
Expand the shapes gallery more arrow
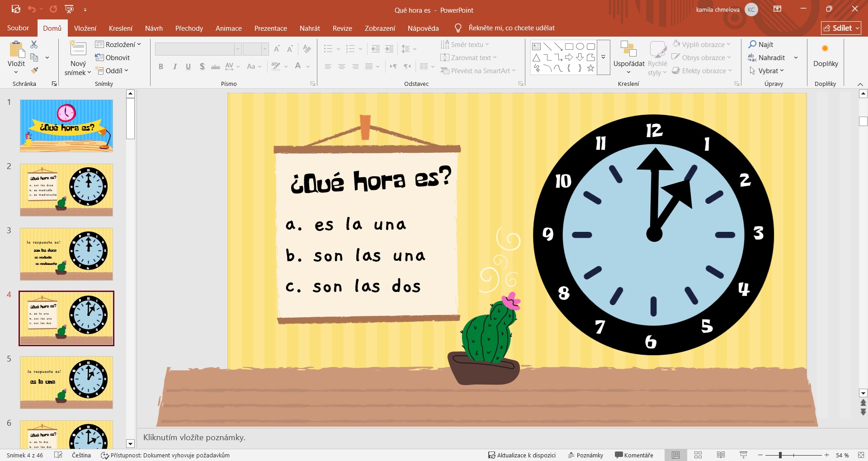pyautogui.click(x=603, y=57)
